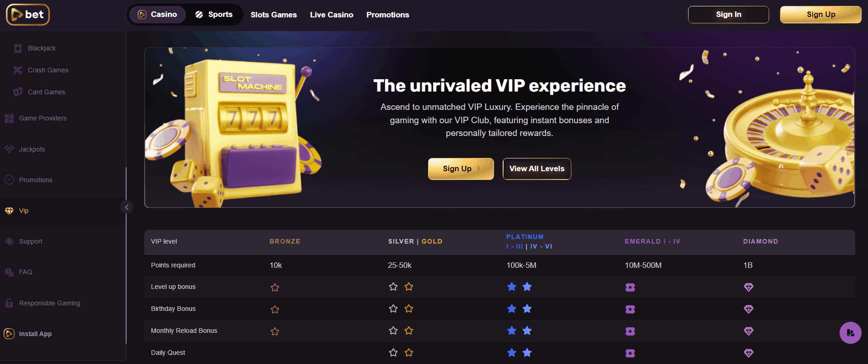868x364 pixels.
Task: Open Game Providers puzzle icon
Action: tap(9, 118)
